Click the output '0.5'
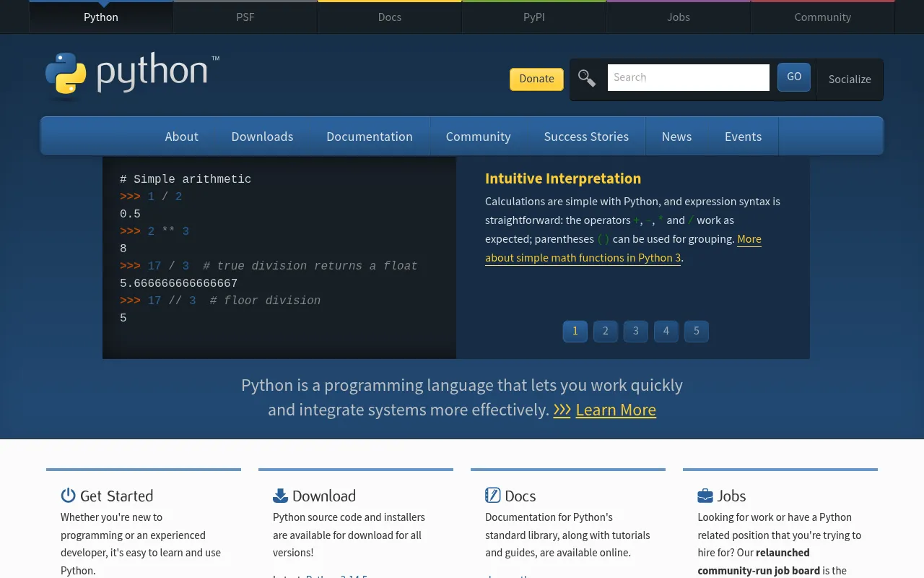Viewport: 924px width, 578px height. [x=130, y=214]
